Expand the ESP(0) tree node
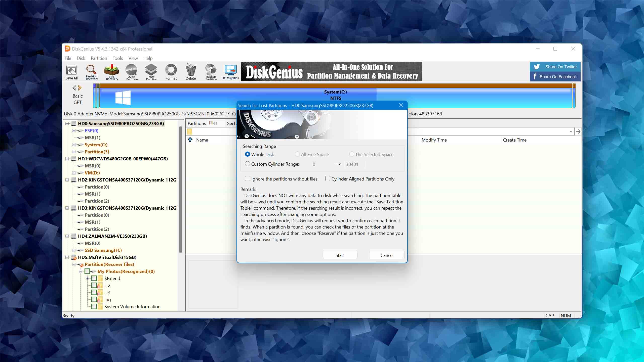This screenshot has height=362, width=644. (74, 130)
